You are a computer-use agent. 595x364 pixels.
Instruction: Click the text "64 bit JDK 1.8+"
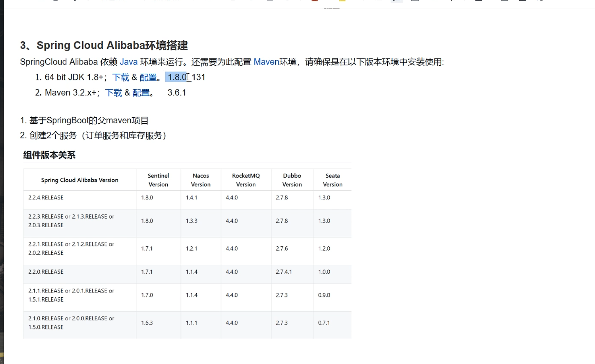[x=74, y=77]
